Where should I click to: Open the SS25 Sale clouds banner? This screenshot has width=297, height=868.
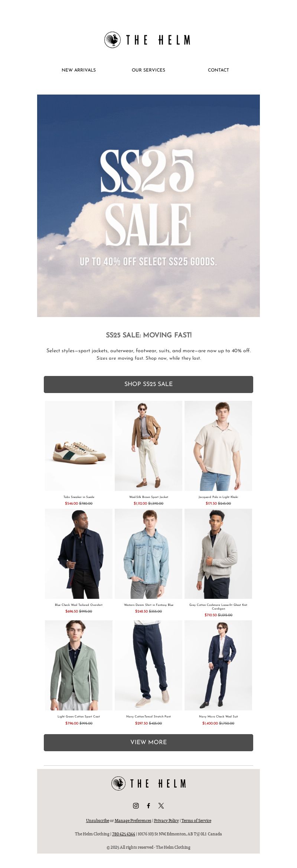148,206
